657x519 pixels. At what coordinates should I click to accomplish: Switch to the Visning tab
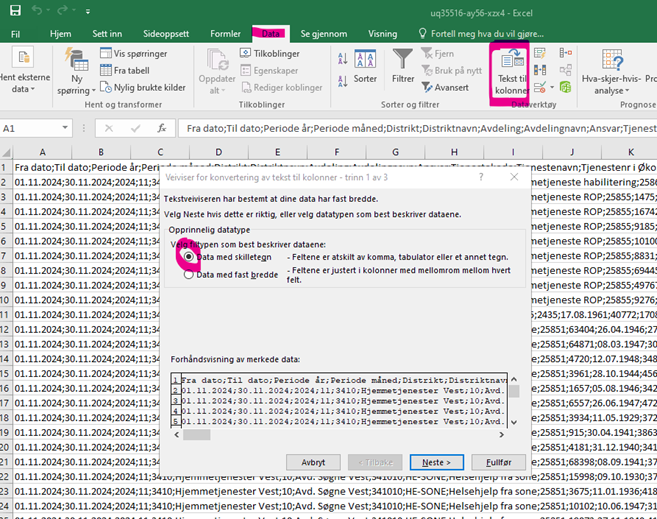[x=383, y=34]
